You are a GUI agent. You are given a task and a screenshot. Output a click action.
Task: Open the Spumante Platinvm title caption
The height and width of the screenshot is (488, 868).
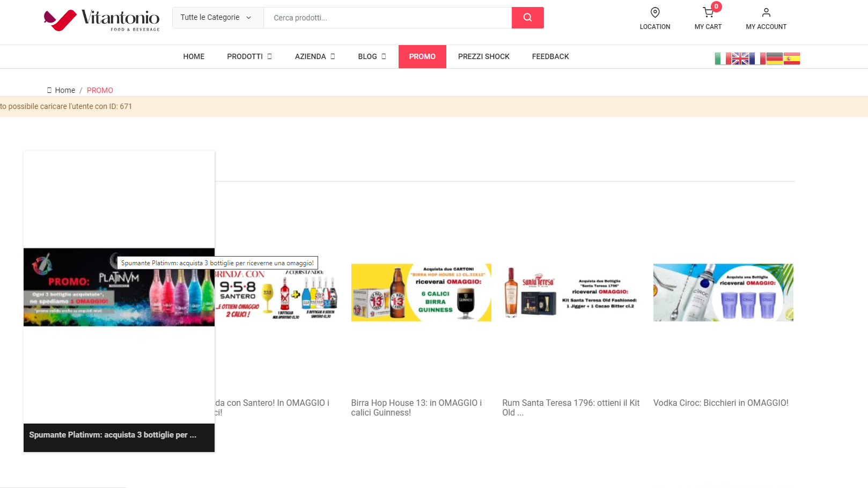pos(113,435)
